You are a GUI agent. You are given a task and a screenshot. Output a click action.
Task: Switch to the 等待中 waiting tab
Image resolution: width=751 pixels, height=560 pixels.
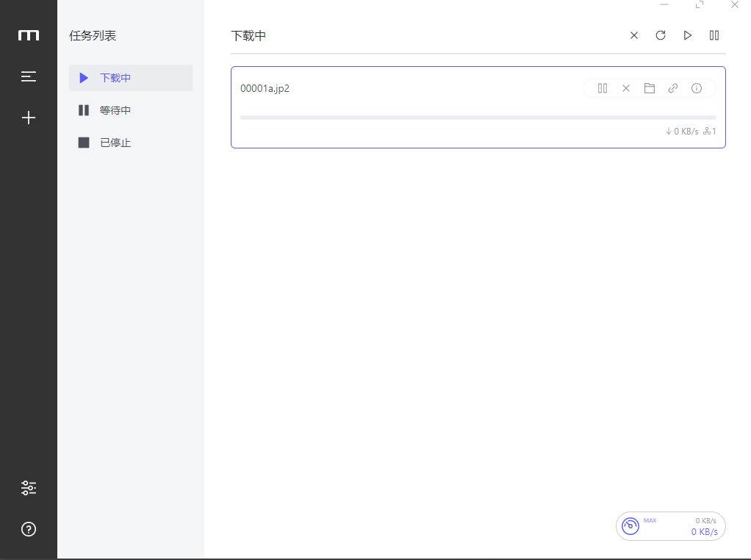(130, 110)
